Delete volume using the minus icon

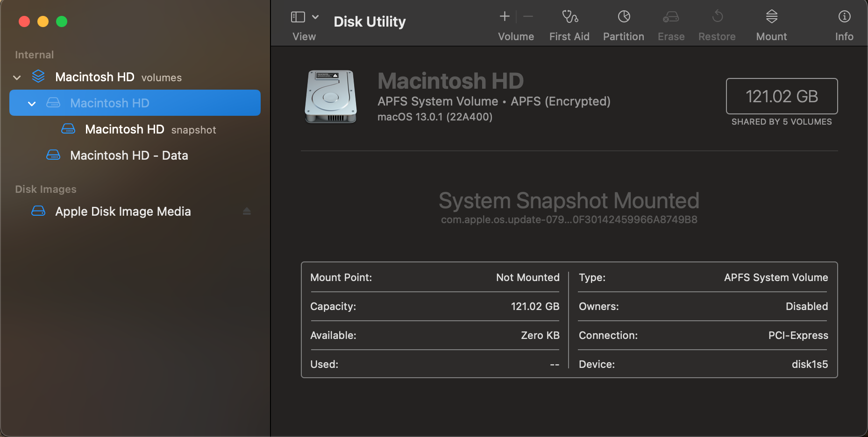pos(528,17)
